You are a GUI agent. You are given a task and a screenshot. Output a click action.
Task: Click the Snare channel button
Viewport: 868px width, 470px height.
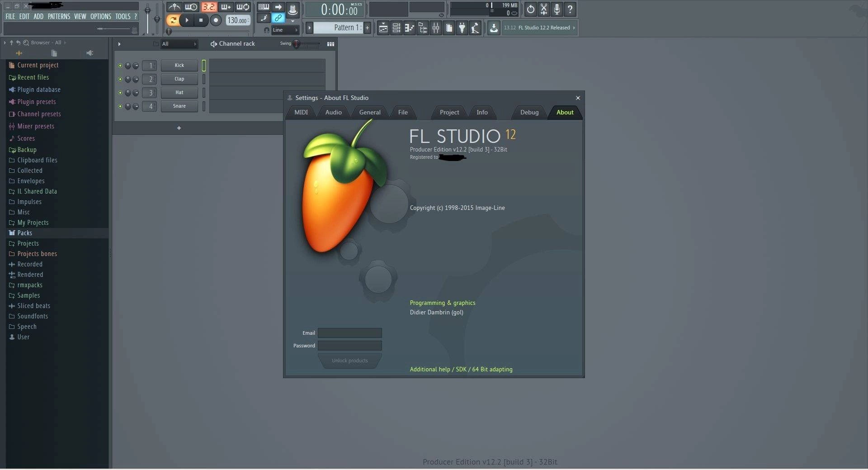click(179, 106)
